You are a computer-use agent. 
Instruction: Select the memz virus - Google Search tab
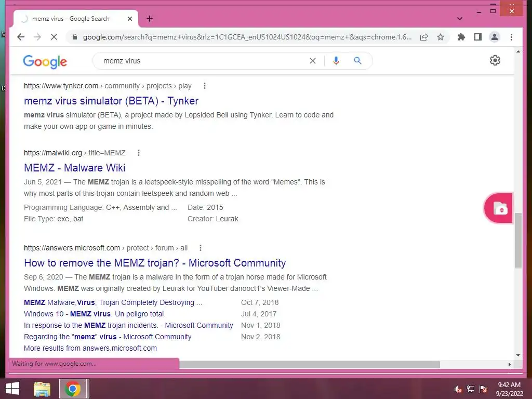tap(76, 19)
